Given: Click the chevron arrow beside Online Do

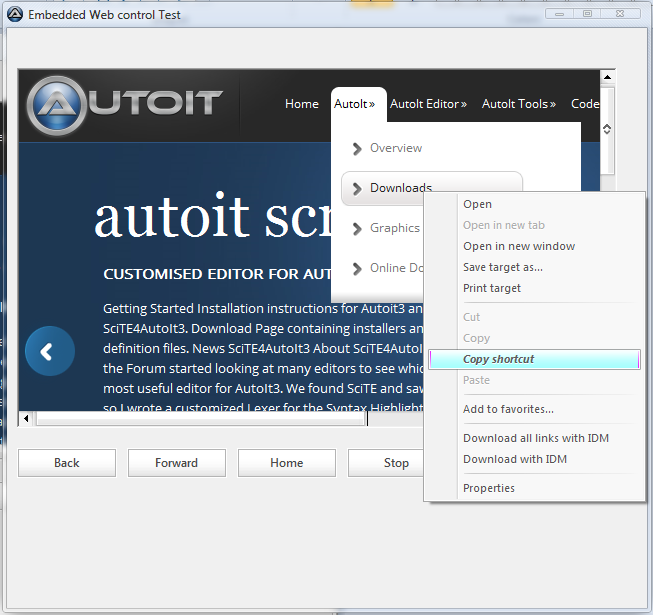Looking at the screenshot, I should point(357,269).
